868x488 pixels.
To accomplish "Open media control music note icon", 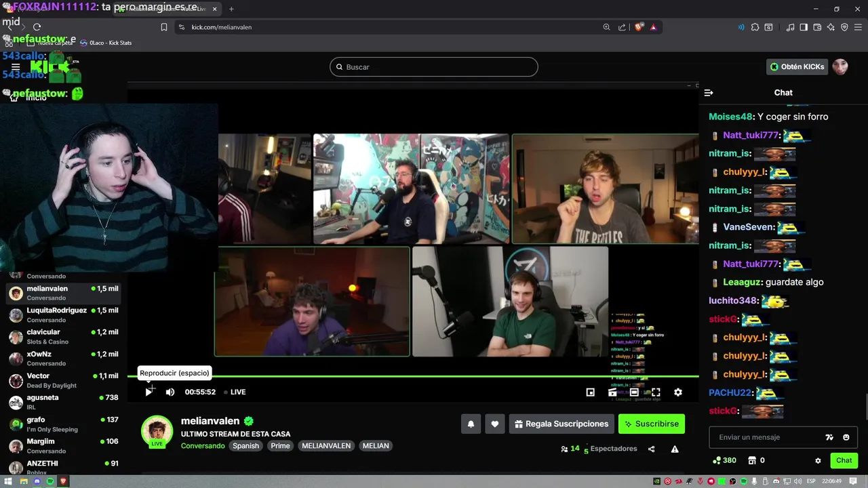I will 790,27.
